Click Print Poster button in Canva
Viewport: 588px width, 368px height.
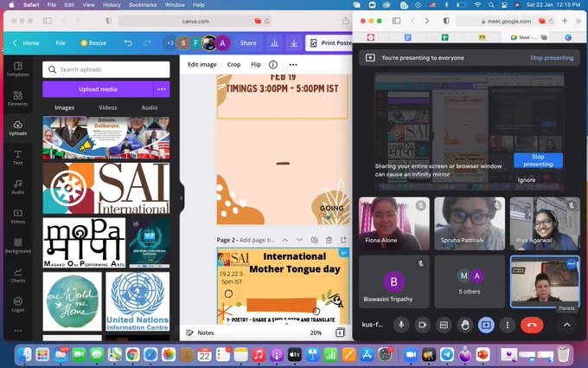[329, 43]
